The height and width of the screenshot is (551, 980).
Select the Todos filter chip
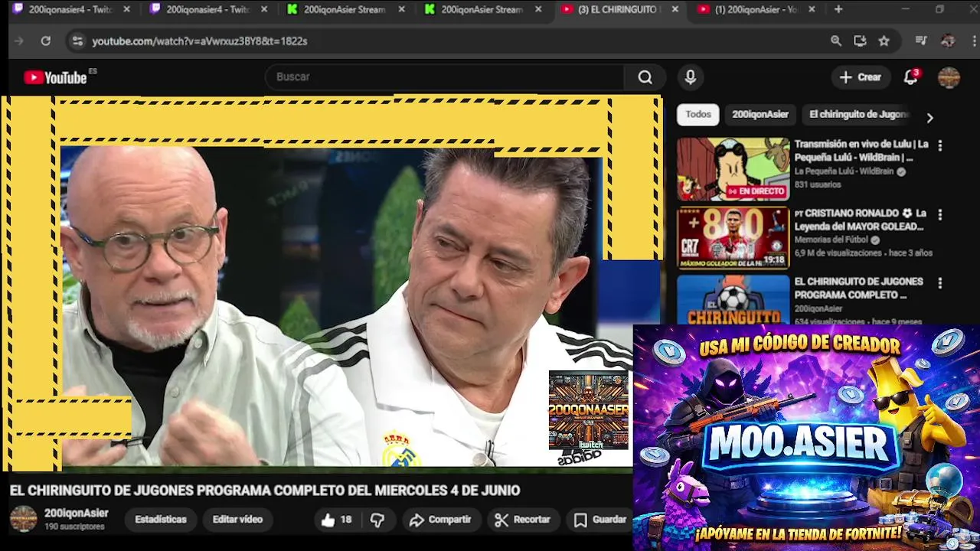coord(697,114)
